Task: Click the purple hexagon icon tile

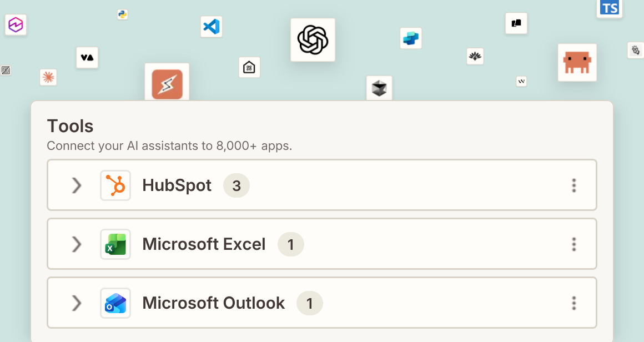Action: click(x=16, y=24)
